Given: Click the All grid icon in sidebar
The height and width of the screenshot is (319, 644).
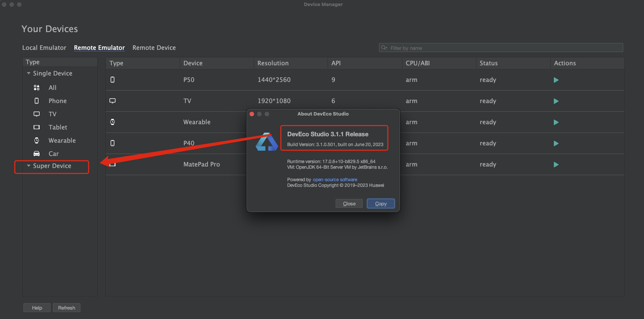Looking at the screenshot, I should pos(37,88).
